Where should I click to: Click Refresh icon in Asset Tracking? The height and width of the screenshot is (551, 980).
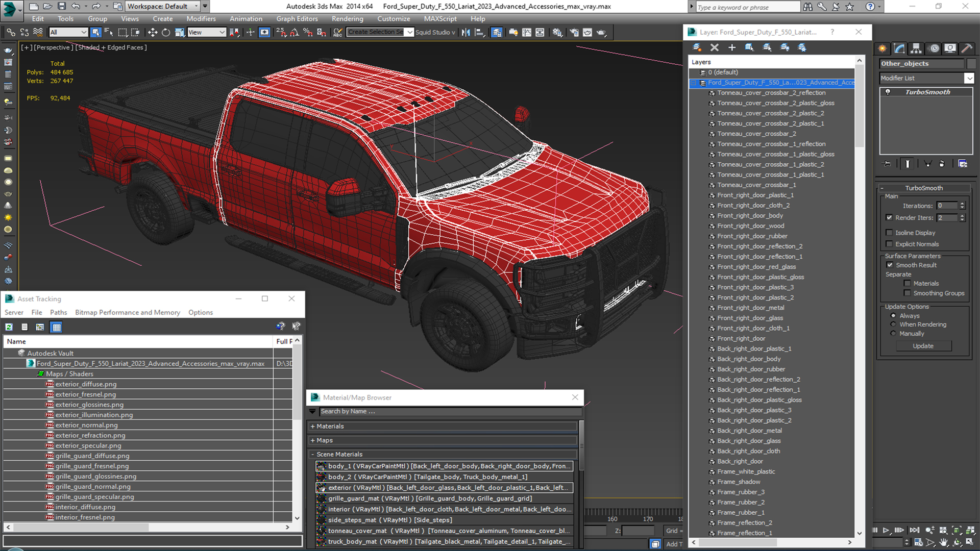[x=9, y=327]
